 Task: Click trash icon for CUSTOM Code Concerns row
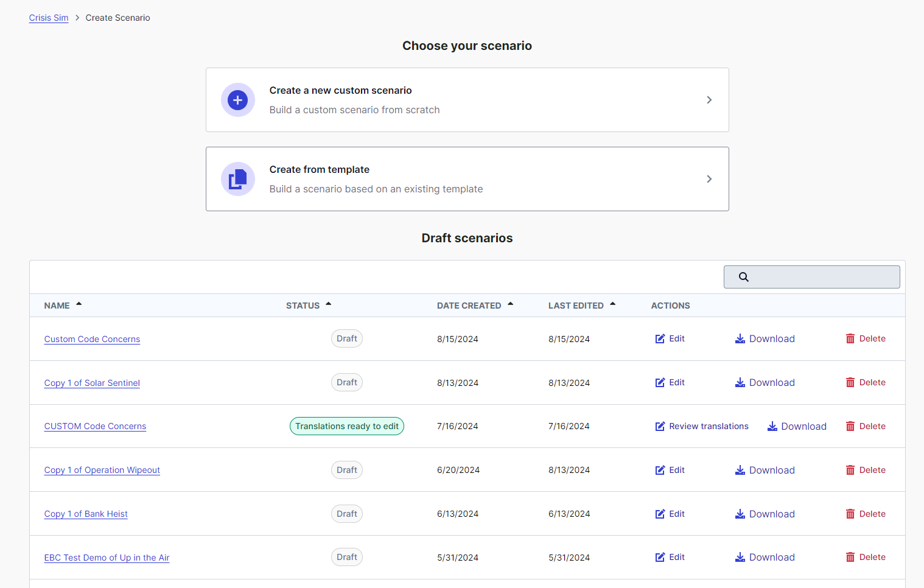(850, 427)
